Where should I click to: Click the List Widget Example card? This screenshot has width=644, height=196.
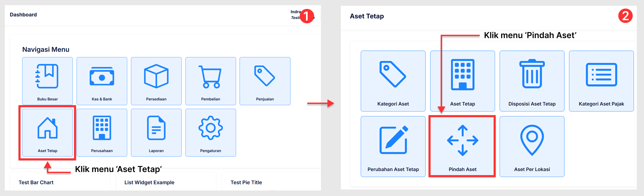coord(149,182)
